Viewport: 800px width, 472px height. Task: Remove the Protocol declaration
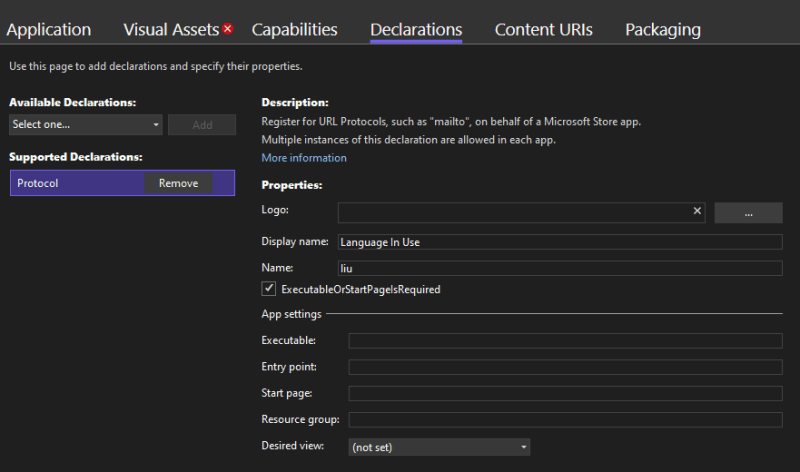(x=178, y=183)
